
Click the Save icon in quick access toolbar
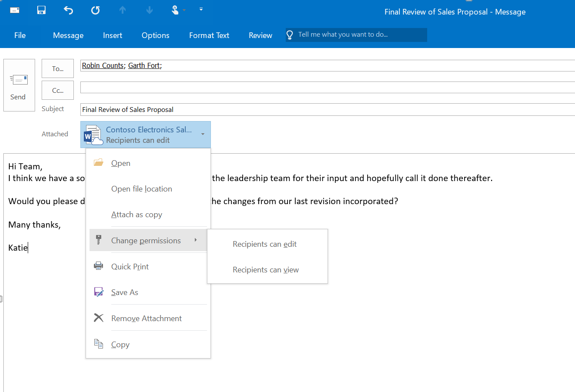point(41,10)
